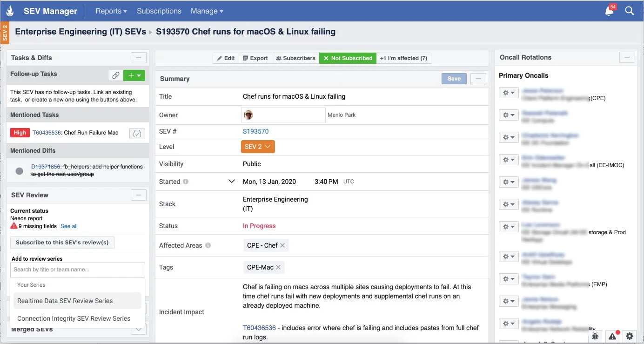Image resolution: width=644 pixels, height=344 pixels.
Task: Open the notifications bell icon
Action: pos(610,11)
